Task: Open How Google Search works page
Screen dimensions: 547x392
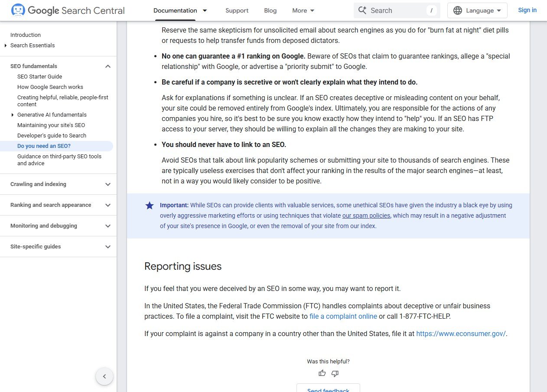Action: (50, 87)
